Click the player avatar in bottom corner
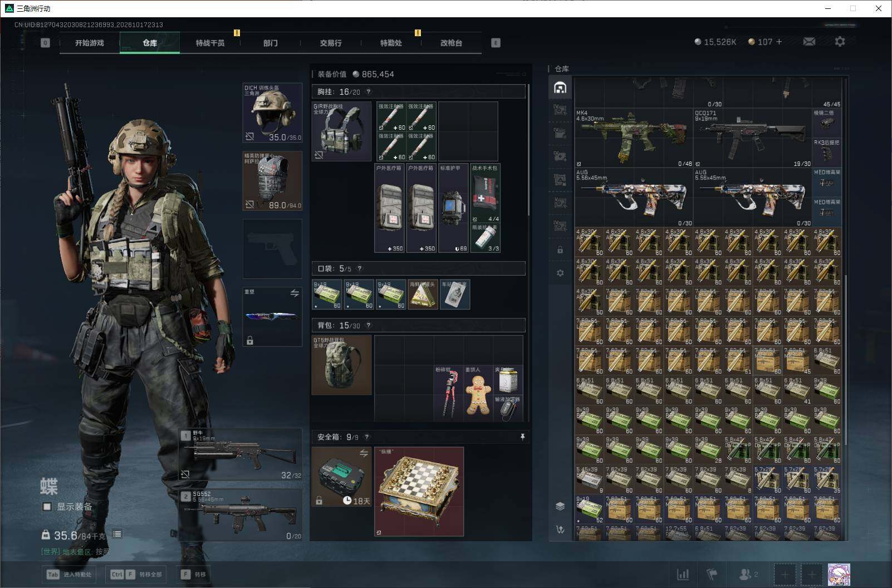Image resolution: width=892 pixels, height=588 pixels. [x=839, y=575]
